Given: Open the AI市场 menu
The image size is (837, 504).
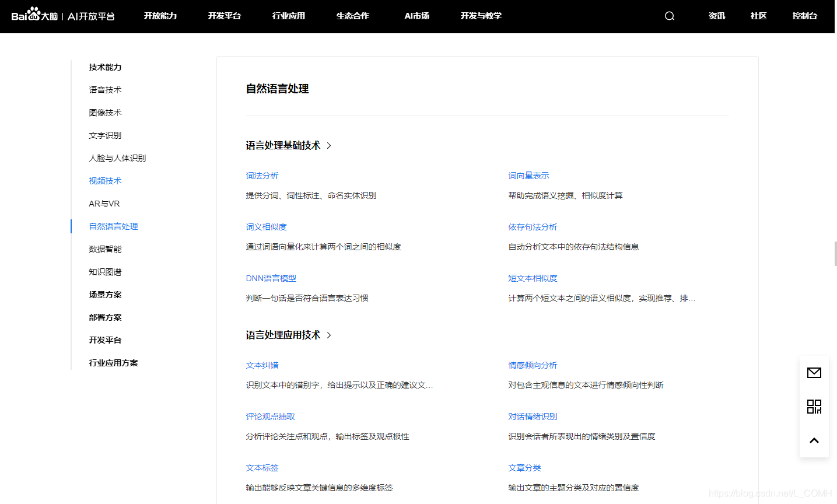Looking at the screenshot, I should [x=417, y=16].
